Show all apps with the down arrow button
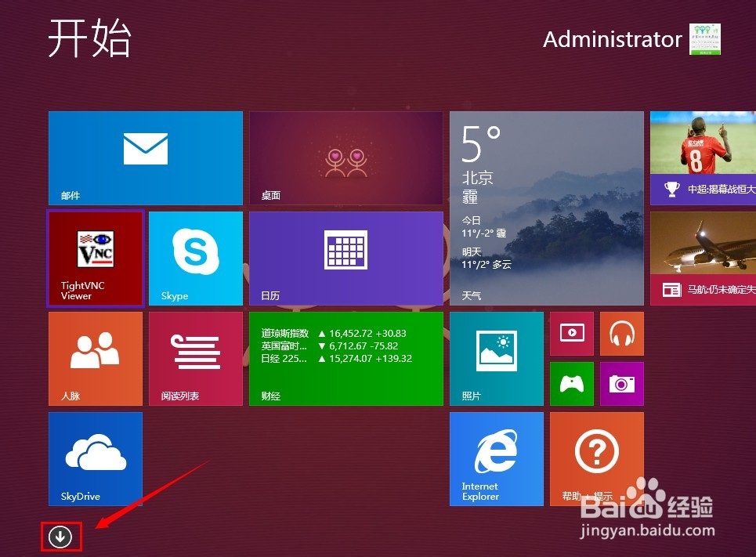 (x=60, y=537)
